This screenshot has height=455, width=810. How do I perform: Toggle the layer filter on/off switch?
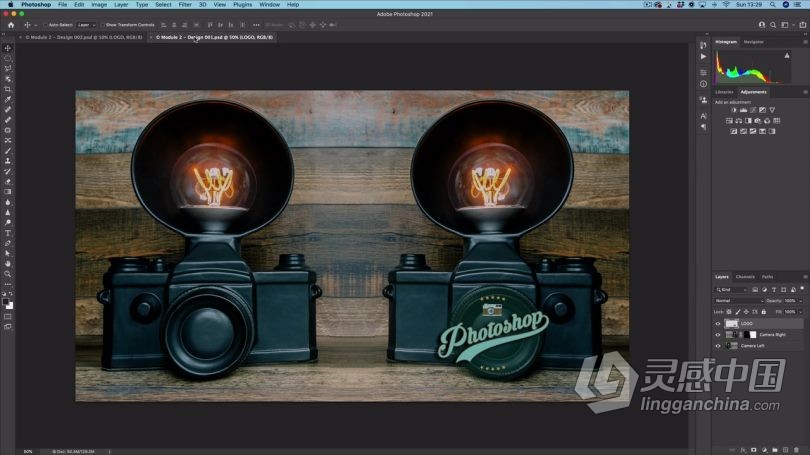(802, 289)
